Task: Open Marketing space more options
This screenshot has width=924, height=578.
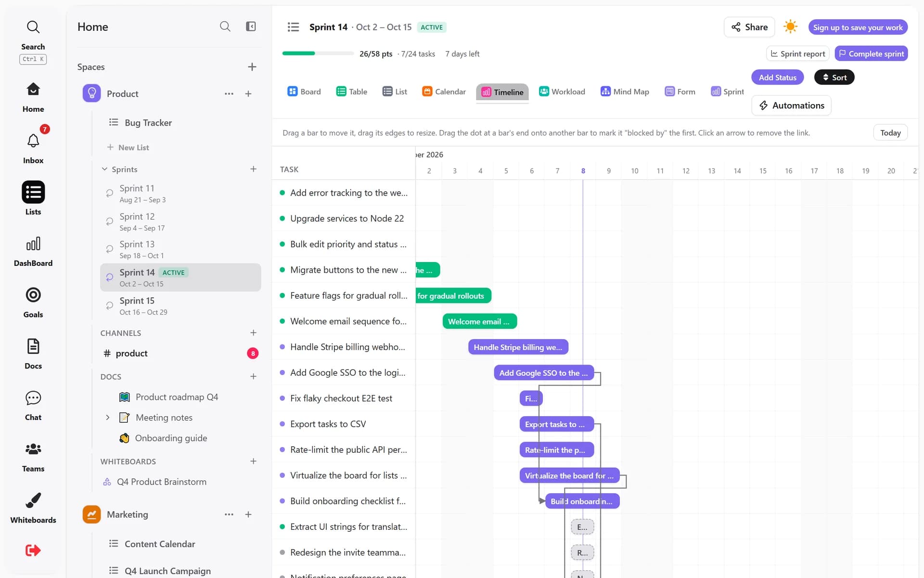Action: click(x=229, y=514)
